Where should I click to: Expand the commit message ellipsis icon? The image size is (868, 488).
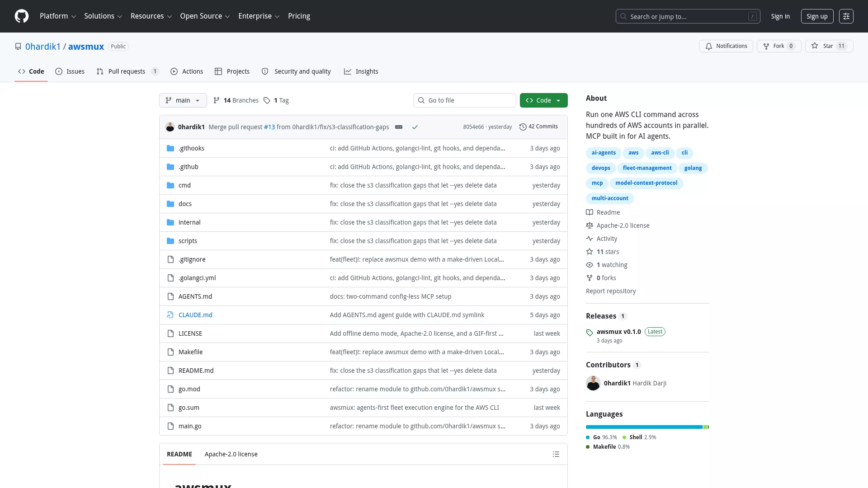tap(399, 127)
